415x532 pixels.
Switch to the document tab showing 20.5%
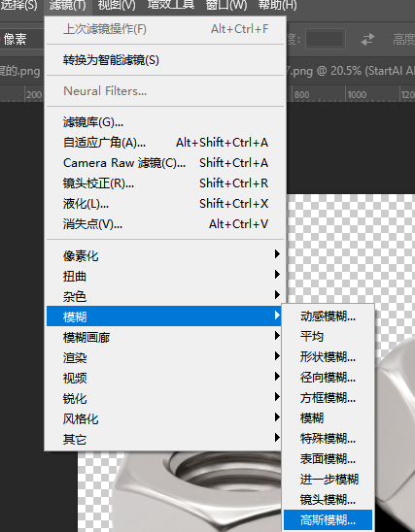pyautogui.click(x=351, y=71)
